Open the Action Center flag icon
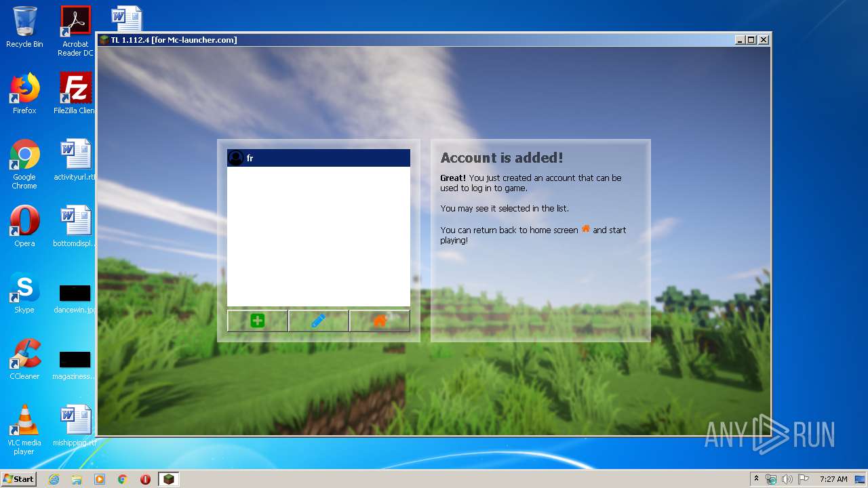Viewport: 868px width, 488px height. (804, 479)
